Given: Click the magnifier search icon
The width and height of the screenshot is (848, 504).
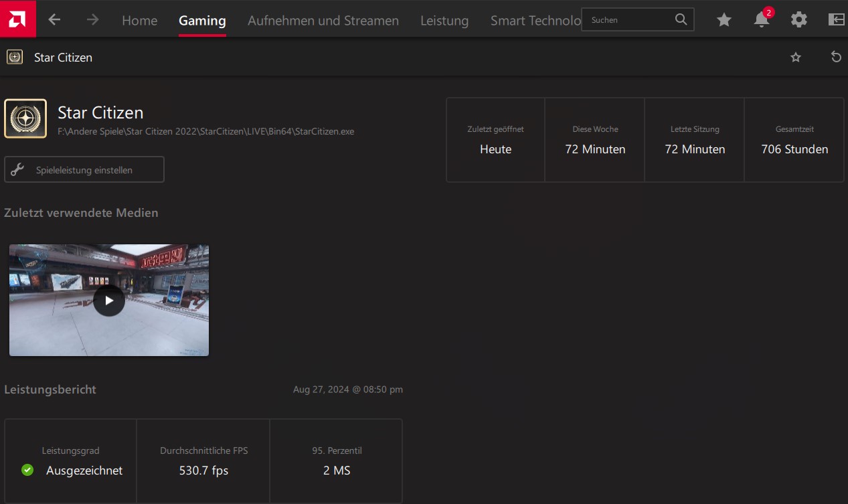Looking at the screenshot, I should 681,19.
